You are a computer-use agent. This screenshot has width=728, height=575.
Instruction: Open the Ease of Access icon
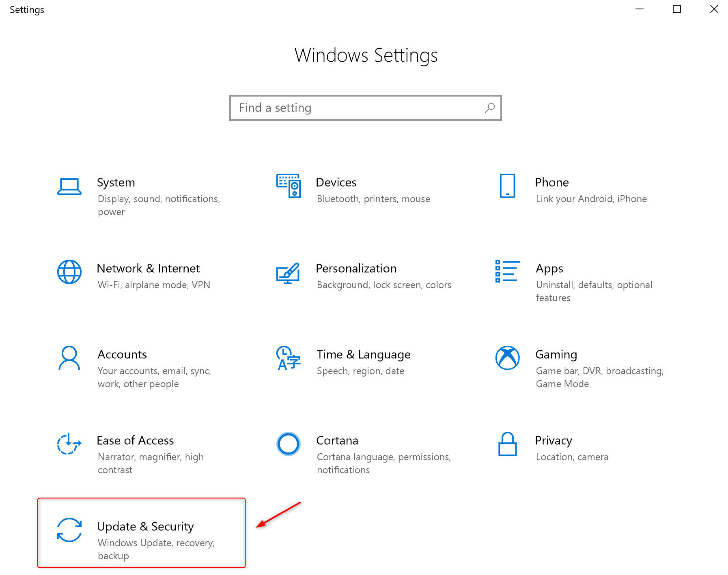pos(69,444)
